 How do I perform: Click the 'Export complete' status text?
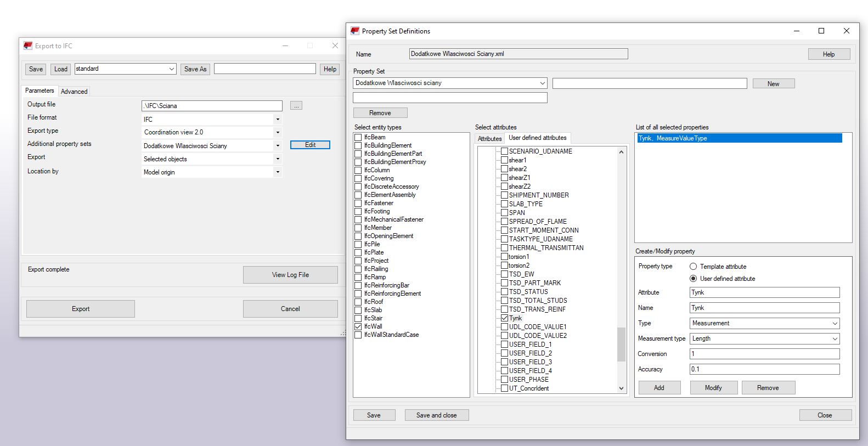pyautogui.click(x=49, y=269)
